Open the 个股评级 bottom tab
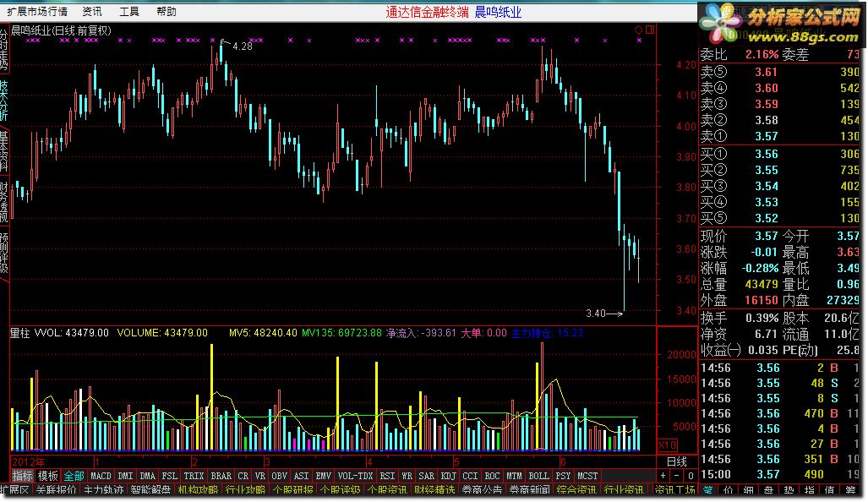 point(340,490)
